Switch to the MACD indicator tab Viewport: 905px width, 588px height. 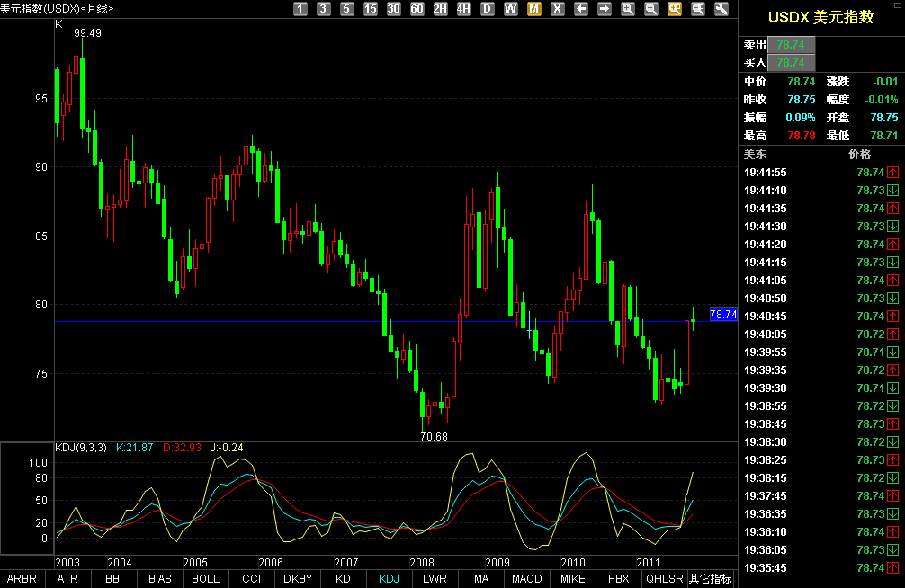526,579
